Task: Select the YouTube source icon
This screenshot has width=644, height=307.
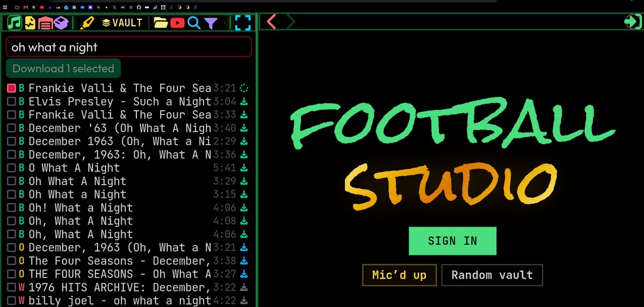Action: click(x=177, y=23)
